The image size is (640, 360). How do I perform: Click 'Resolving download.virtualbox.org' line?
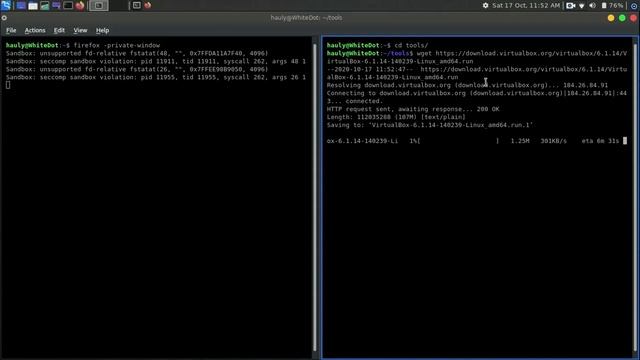[x=467, y=85]
